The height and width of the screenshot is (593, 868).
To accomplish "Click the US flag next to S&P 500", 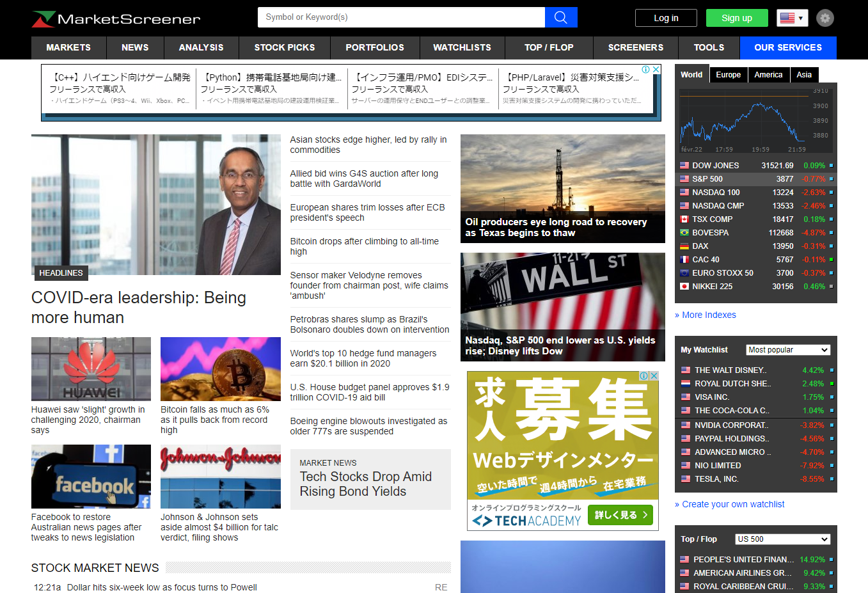I will 684,179.
